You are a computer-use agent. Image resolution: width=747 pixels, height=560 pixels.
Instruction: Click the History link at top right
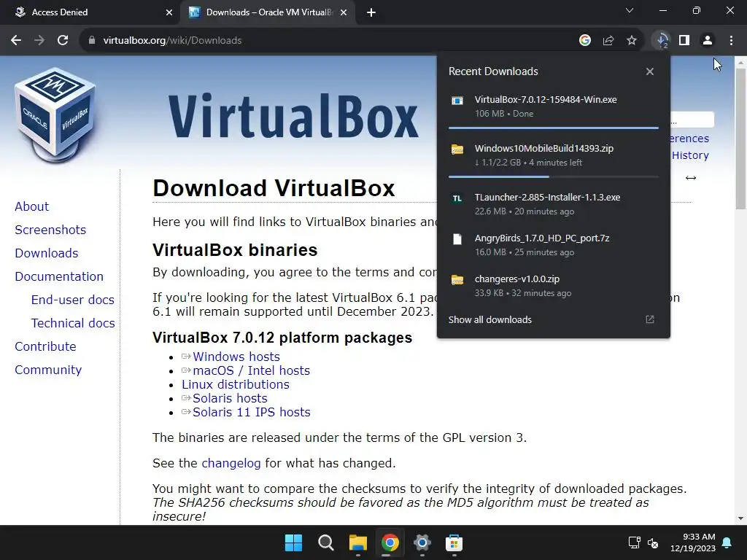[x=690, y=155]
